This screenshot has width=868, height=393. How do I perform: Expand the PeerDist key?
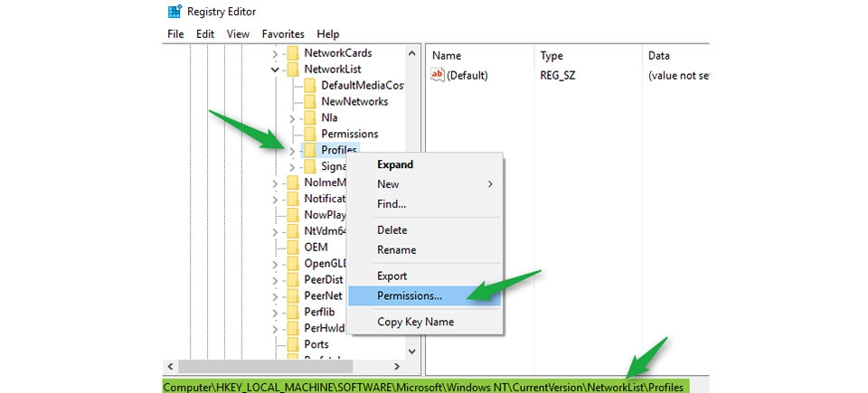click(x=275, y=280)
